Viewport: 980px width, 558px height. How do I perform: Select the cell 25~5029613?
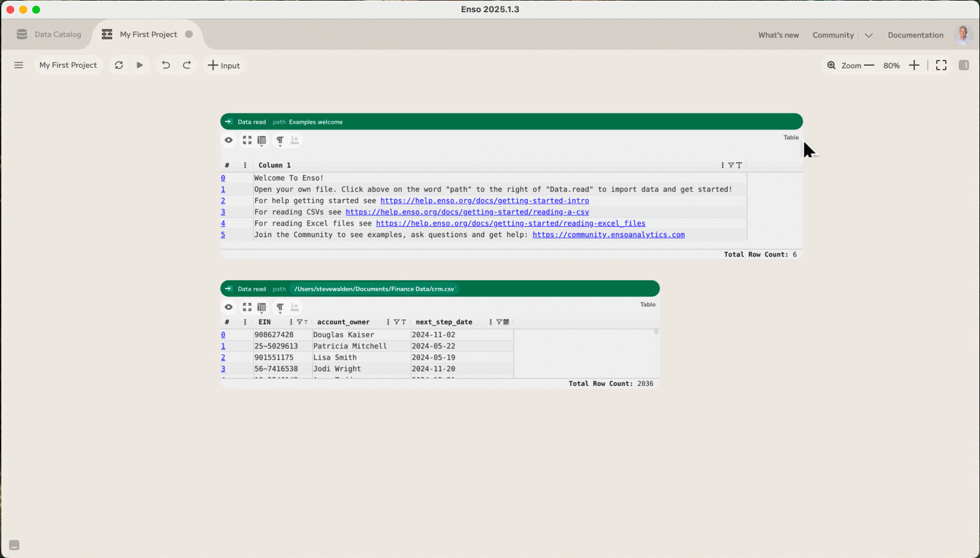tap(282, 346)
